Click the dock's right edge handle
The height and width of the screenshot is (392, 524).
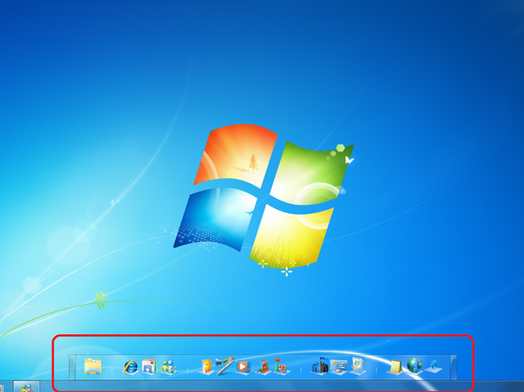tap(453, 367)
